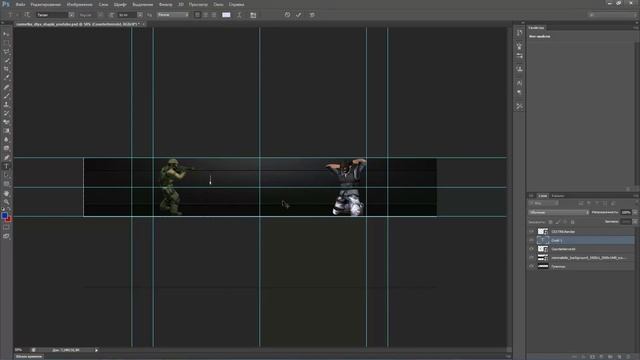Select the Dodge tool
640x360 pixels.
coord(6,148)
